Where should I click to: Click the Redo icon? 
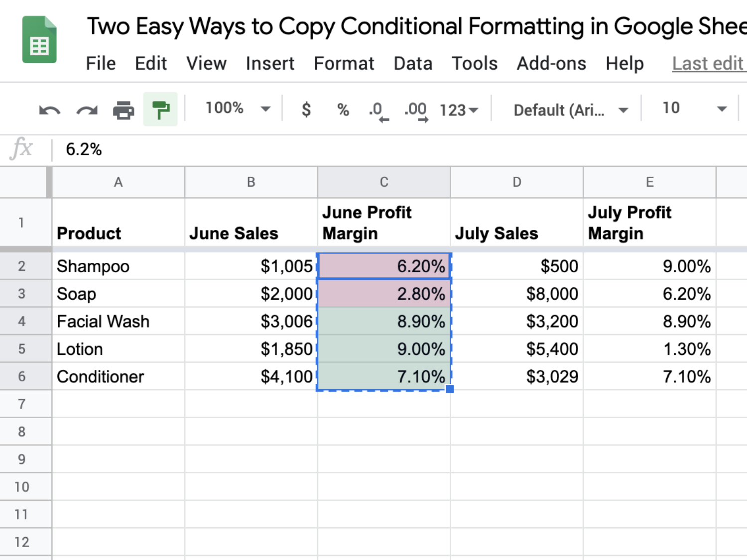pyautogui.click(x=86, y=110)
